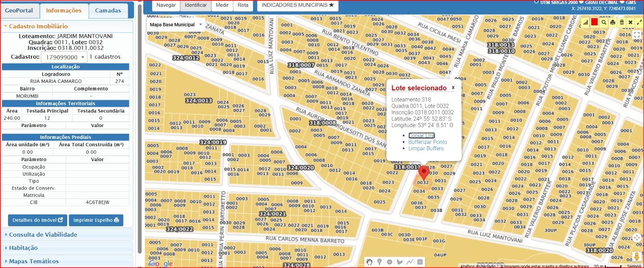Activate Street View pegman icon
This screenshot has height=268, width=644.
click(637, 256)
